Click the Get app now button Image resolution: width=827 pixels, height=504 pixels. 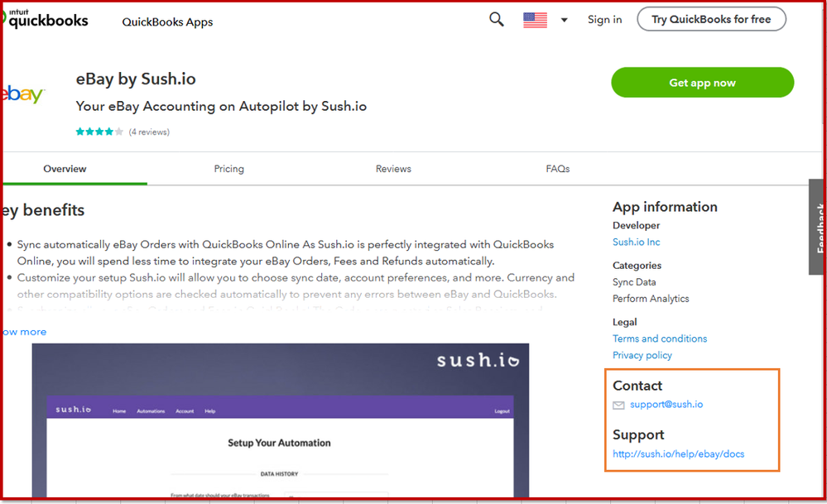pyautogui.click(x=702, y=83)
